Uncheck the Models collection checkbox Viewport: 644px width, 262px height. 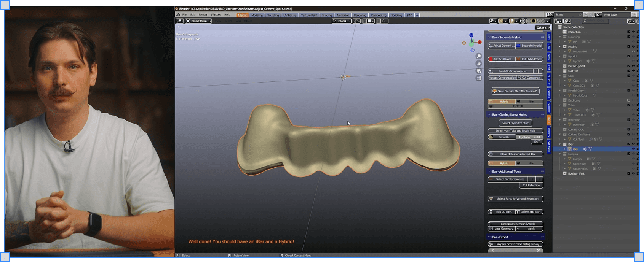tap(628, 47)
